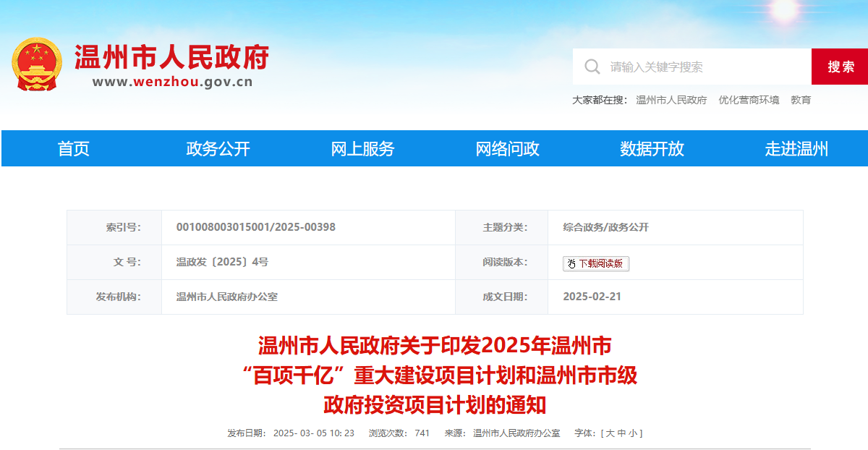The width and height of the screenshot is (868, 450).
Task: Click the source name 温州市人民政府办公室 after 来源
Action: (516, 433)
